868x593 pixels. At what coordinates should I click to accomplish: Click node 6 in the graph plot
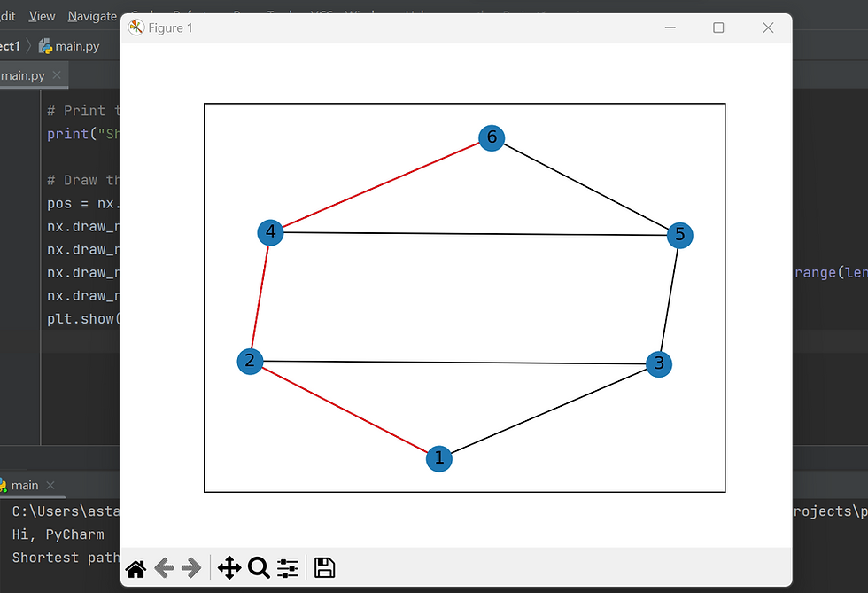492,137
